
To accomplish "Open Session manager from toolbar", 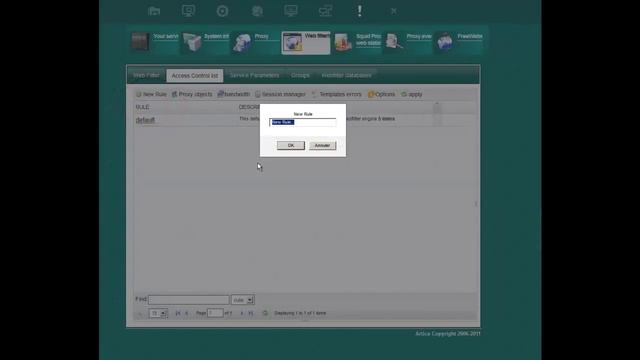I will point(280,94).
